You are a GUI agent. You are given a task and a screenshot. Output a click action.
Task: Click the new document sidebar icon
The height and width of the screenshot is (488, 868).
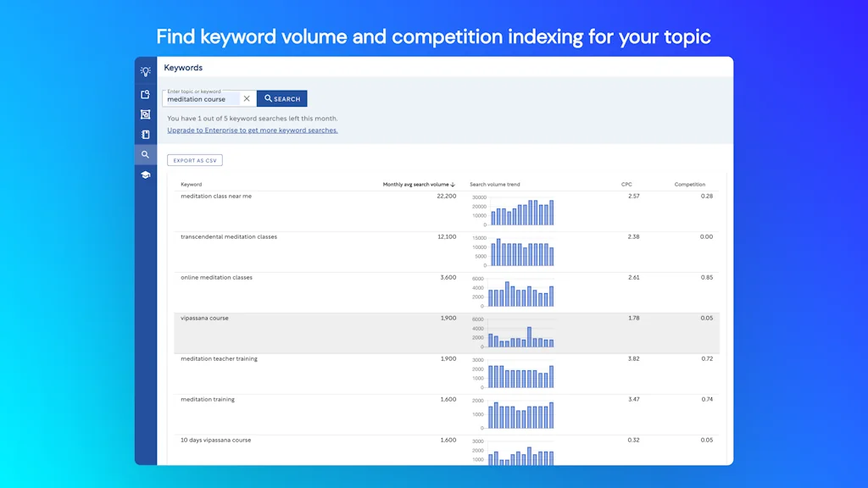click(146, 95)
